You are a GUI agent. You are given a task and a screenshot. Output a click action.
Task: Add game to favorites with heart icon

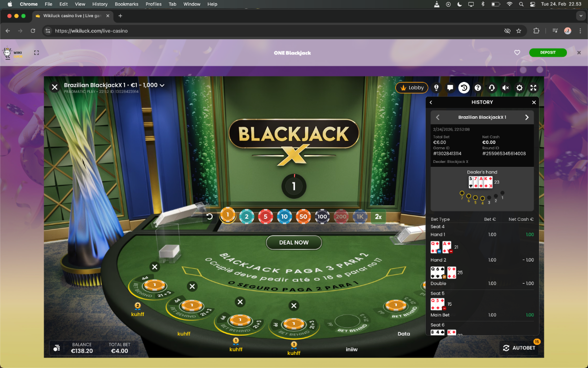pos(517,53)
